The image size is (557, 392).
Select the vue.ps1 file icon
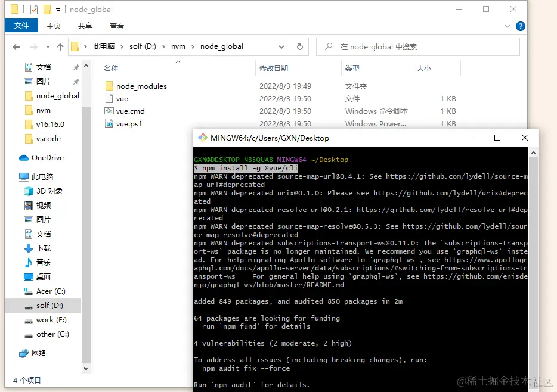pyautogui.click(x=109, y=123)
